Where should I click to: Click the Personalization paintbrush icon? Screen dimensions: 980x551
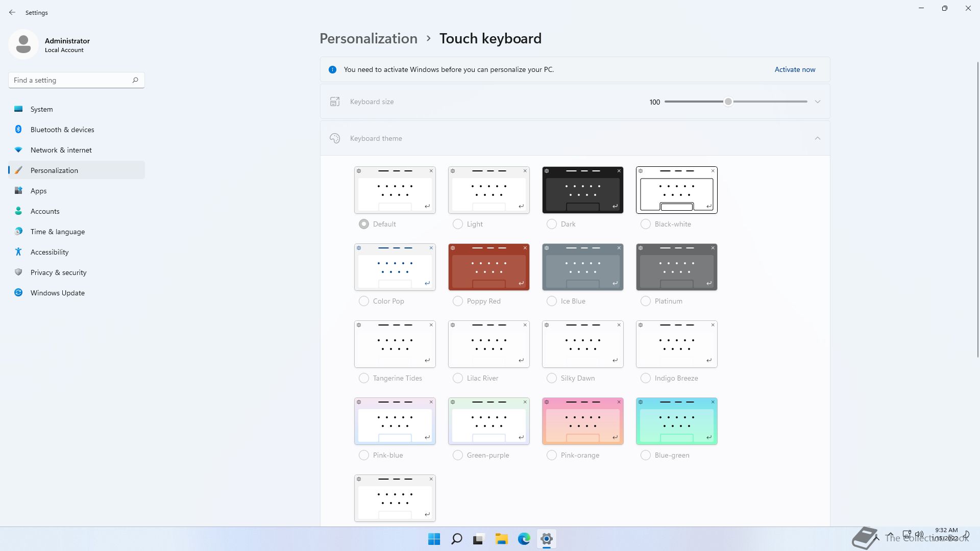tap(18, 170)
